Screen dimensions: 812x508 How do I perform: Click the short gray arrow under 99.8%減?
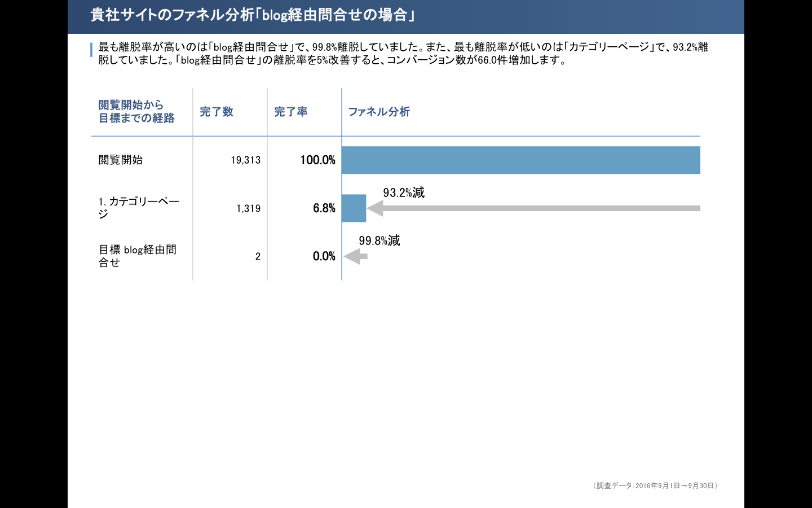point(356,256)
